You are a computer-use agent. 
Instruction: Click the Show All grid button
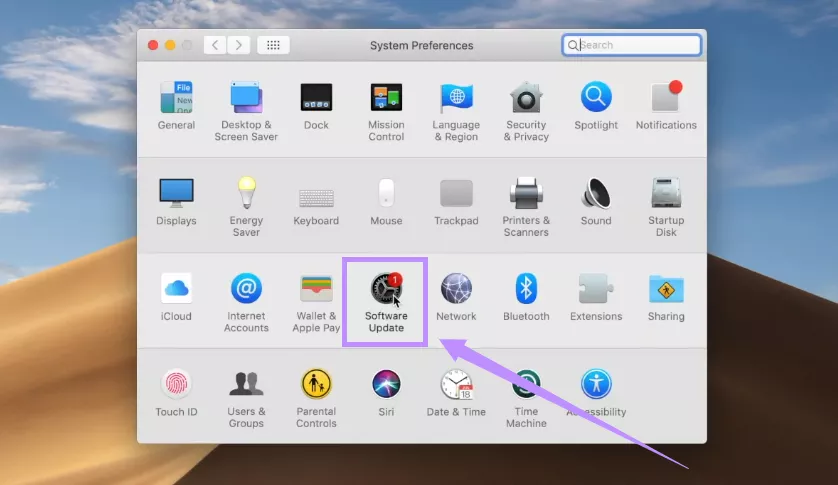click(x=273, y=45)
